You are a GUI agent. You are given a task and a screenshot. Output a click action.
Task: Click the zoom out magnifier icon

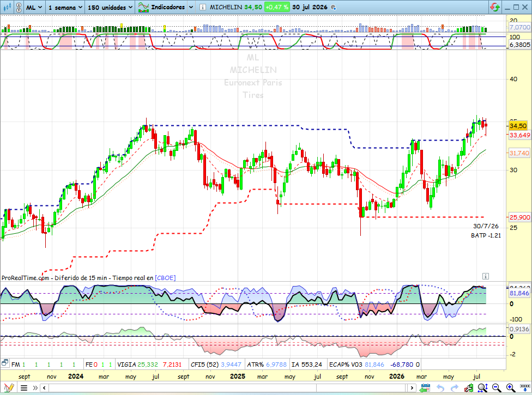tap(497, 387)
